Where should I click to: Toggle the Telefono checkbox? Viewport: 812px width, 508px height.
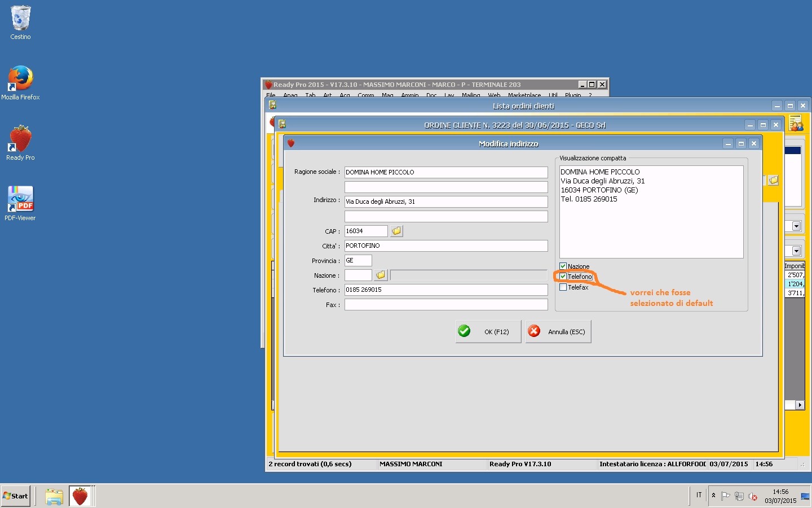pos(563,276)
